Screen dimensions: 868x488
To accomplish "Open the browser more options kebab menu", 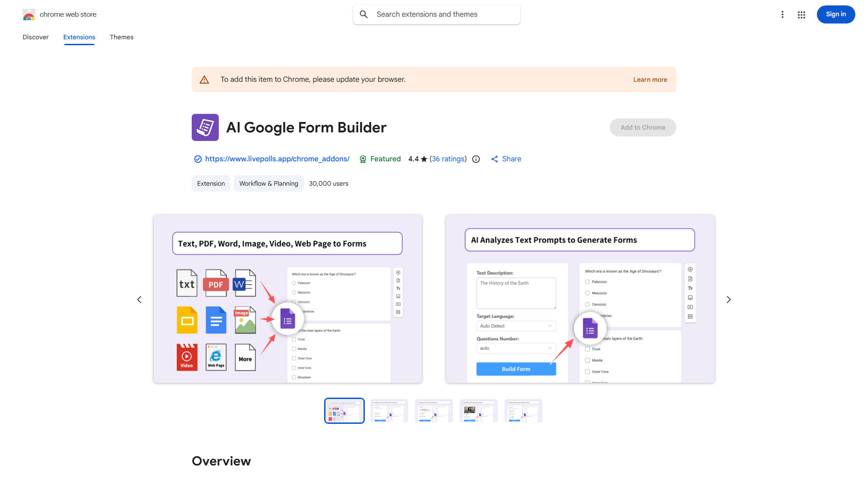I will pos(783,14).
